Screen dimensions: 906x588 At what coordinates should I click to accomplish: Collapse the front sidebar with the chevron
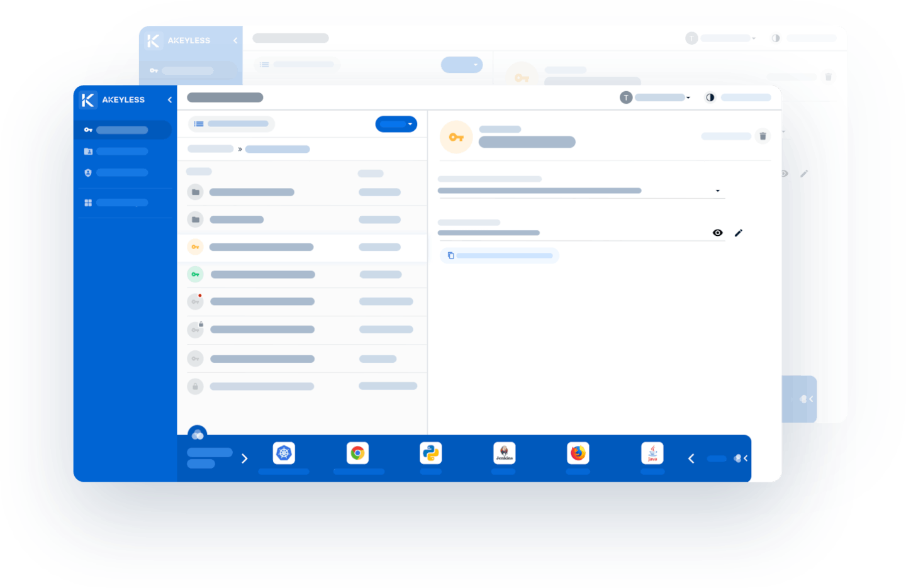coord(170,100)
